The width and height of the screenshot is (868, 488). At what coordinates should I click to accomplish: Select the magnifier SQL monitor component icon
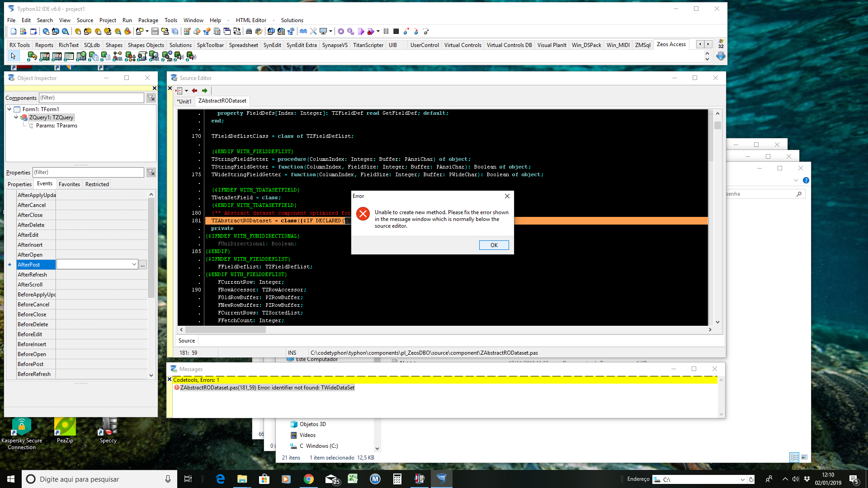click(x=154, y=56)
